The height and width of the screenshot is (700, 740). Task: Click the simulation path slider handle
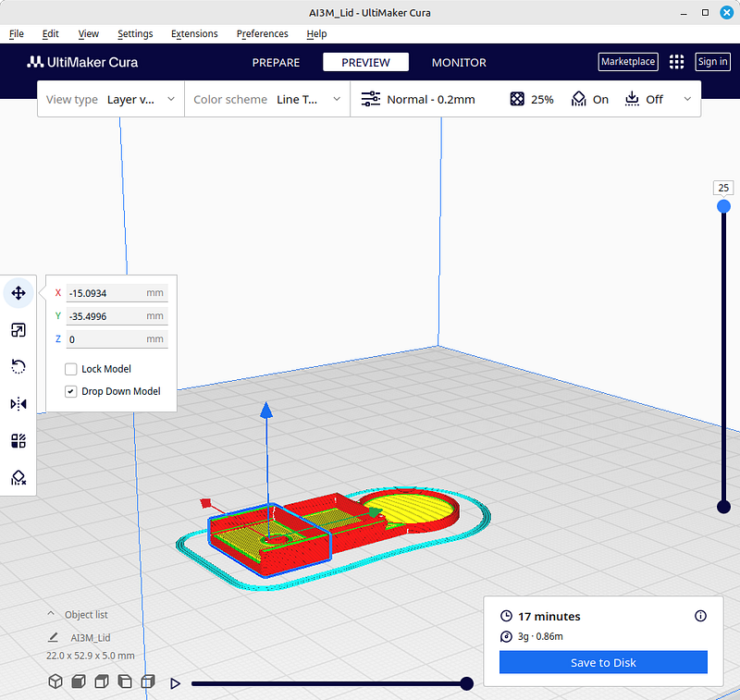point(466,683)
